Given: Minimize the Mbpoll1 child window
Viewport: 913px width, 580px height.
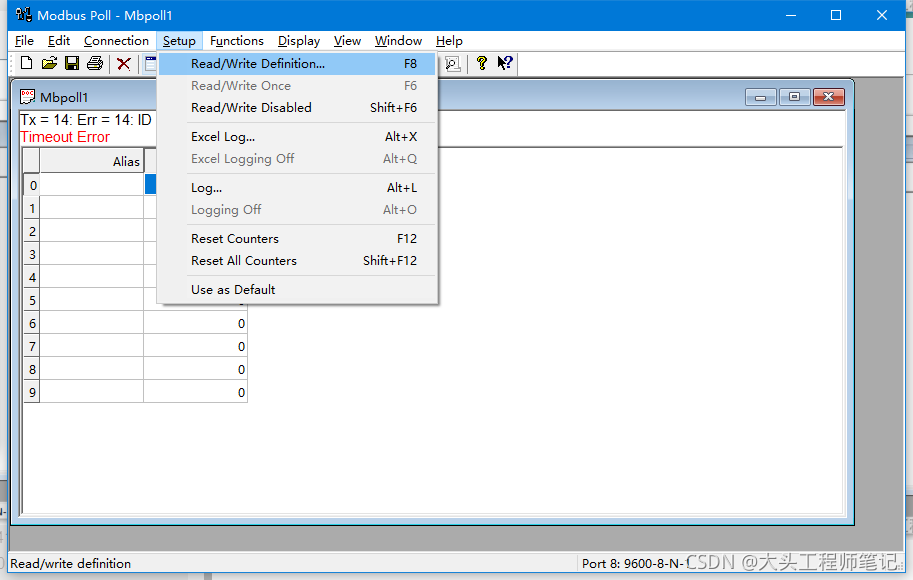Looking at the screenshot, I should click(760, 97).
